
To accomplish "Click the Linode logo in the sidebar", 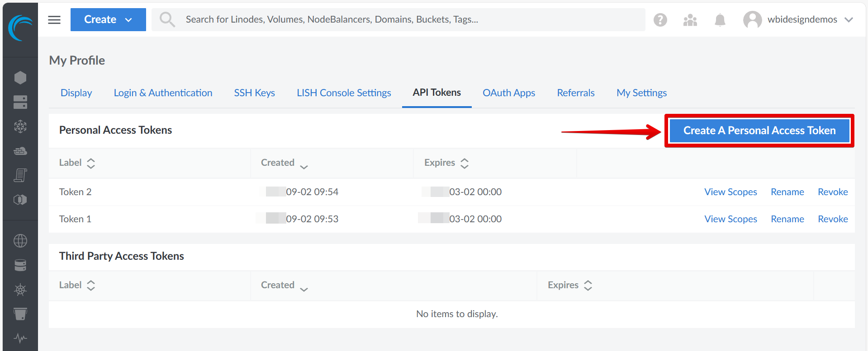I will [x=20, y=28].
